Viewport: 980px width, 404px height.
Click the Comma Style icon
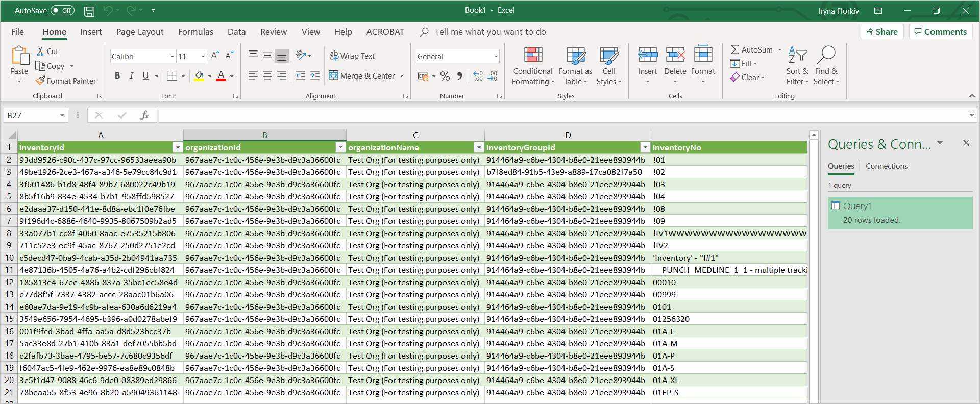point(460,77)
